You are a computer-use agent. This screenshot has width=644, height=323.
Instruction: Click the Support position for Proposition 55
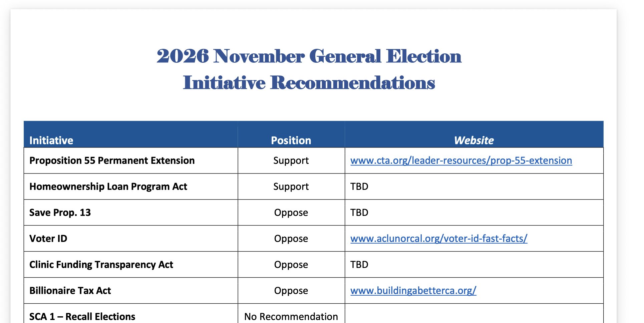[x=291, y=160]
